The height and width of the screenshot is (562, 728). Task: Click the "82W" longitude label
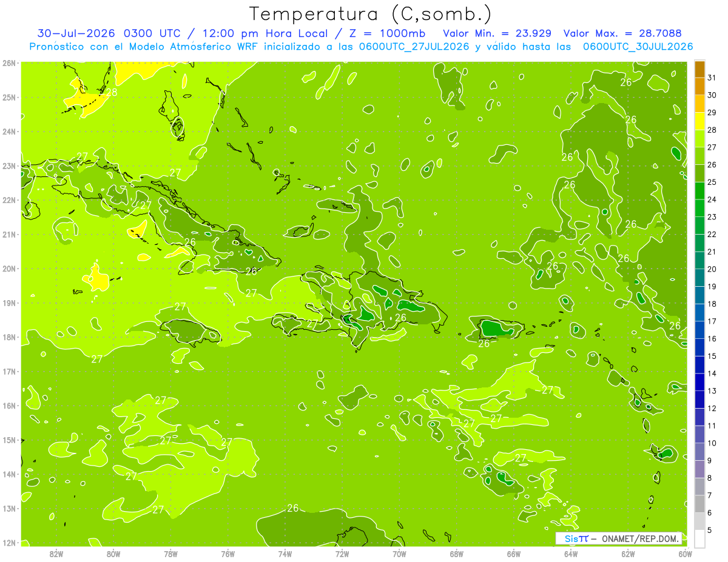[x=56, y=554]
